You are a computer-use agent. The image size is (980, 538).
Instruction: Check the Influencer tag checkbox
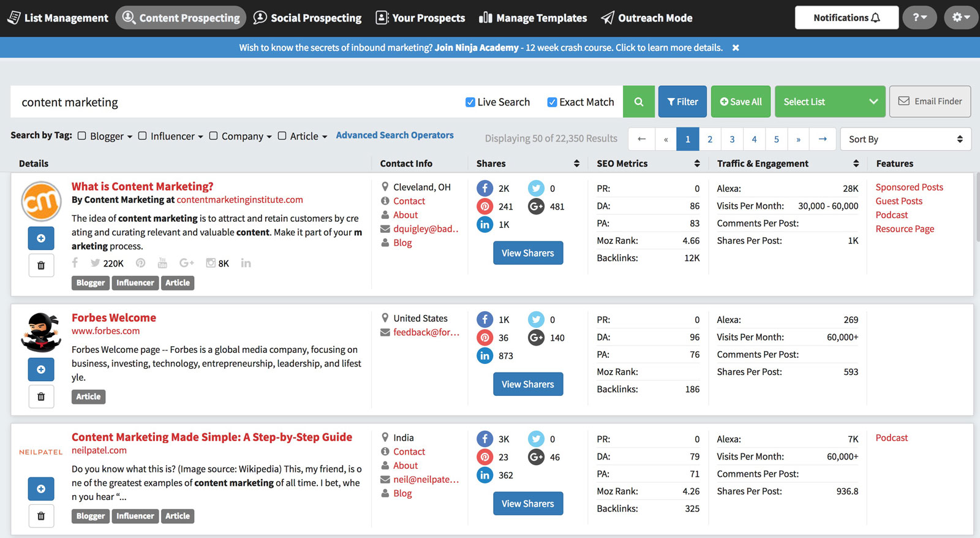coord(142,136)
